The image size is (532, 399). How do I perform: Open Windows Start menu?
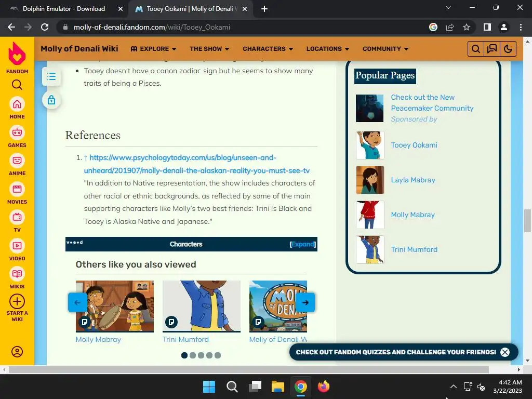(209, 387)
